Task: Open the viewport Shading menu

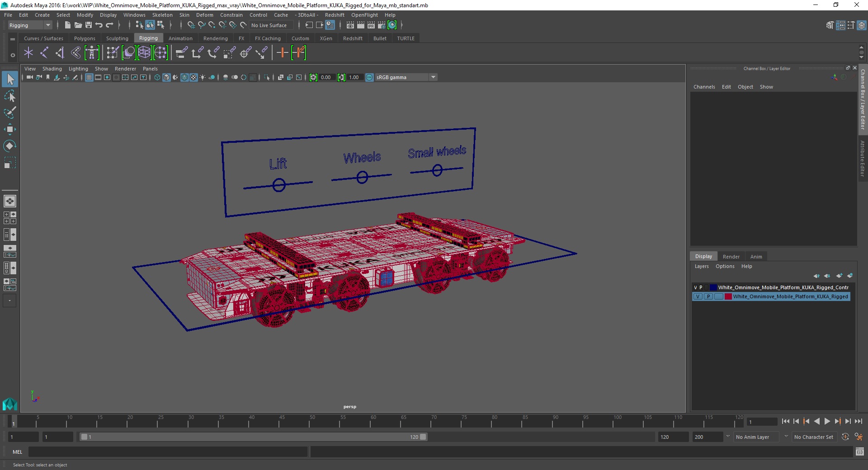Action: 52,69
